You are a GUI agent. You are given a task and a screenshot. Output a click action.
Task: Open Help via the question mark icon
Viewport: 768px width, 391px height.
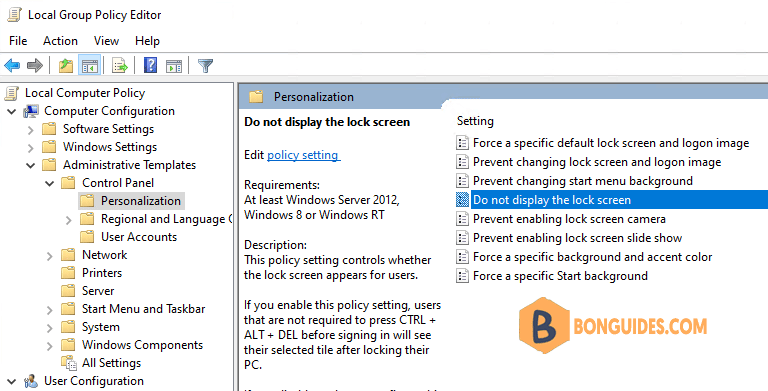point(150,65)
